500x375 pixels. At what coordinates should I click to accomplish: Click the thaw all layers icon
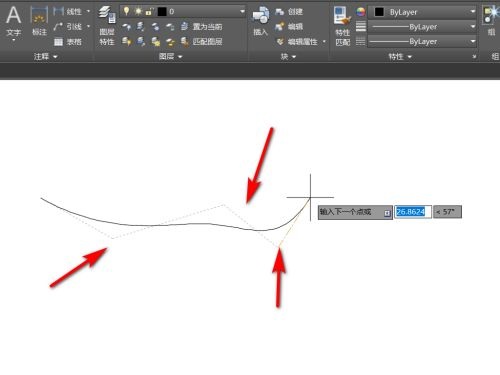(155, 41)
